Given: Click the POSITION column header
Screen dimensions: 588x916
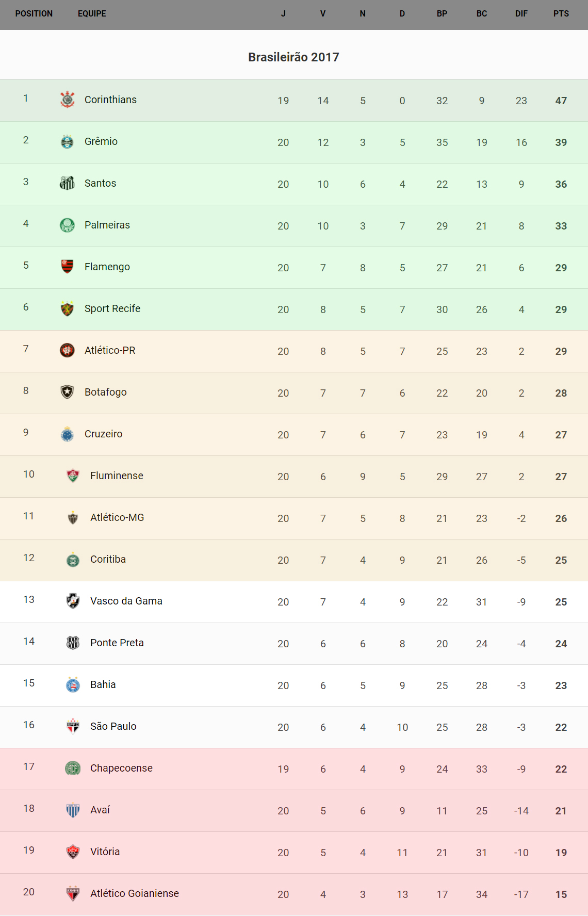Looking at the screenshot, I should [34, 14].
